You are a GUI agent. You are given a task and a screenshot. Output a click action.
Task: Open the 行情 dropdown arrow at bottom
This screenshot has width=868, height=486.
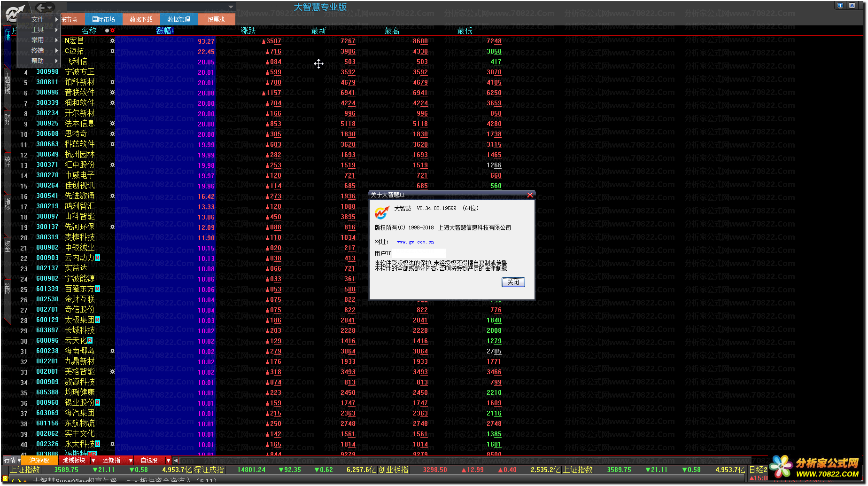[19, 461]
